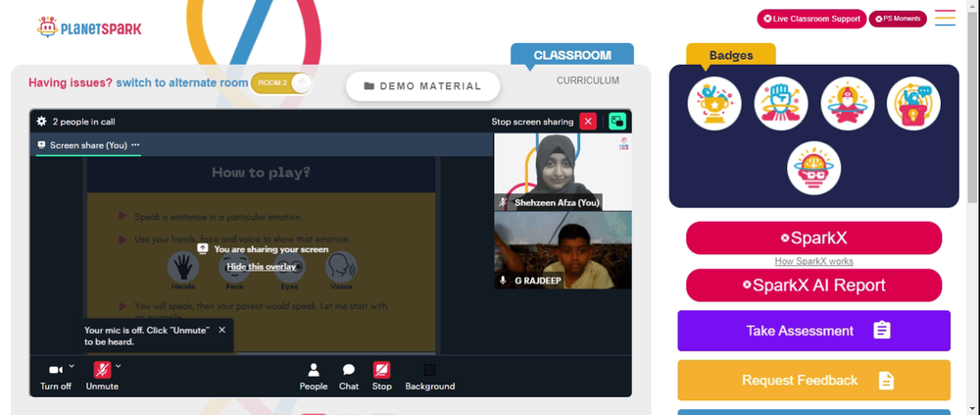
Task: Click Request Feedback button
Action: pos(813,380)
